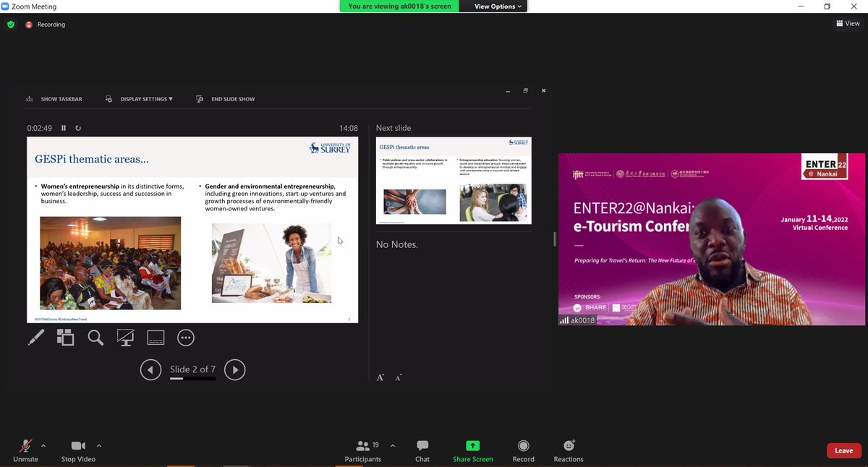Click "GESPi thematic areas..." slide title
Viewport: 868px width, 467px height.
92,159
